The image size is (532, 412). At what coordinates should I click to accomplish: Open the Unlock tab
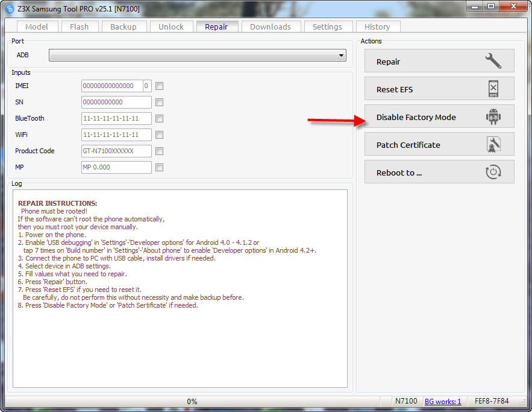tap(171, 27)
